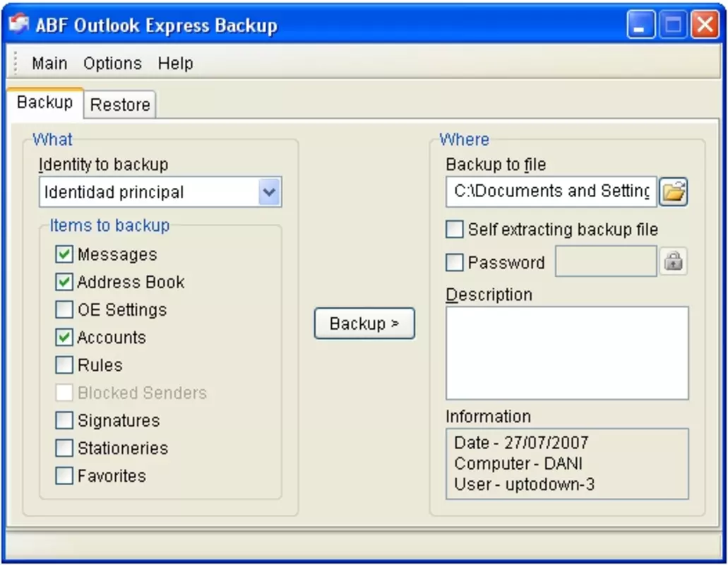Enable Self extracting backup file option
Image resolution: width=728 pixels, height=565 pixels.
(455, 229)
